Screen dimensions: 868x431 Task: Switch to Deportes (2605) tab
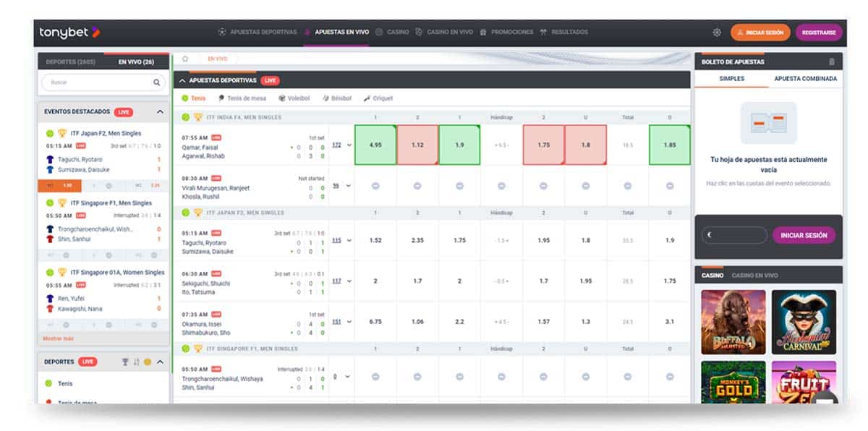click(72, 62)
